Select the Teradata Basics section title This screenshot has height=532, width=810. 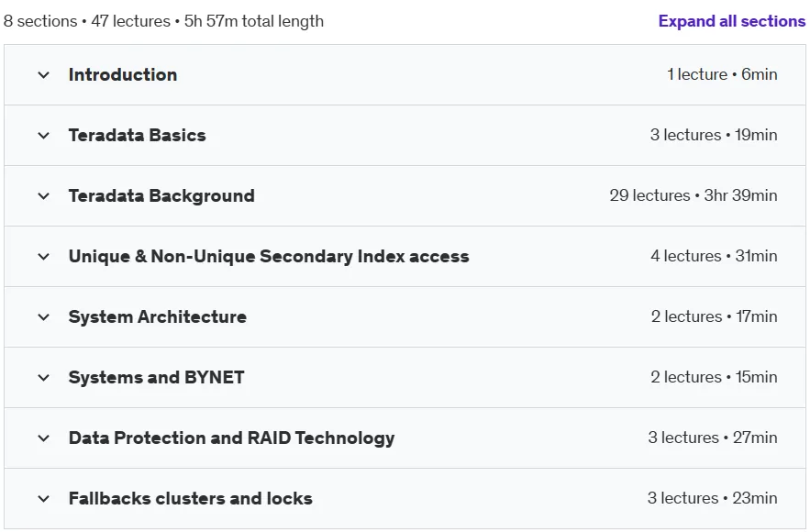tap(138, 136)
